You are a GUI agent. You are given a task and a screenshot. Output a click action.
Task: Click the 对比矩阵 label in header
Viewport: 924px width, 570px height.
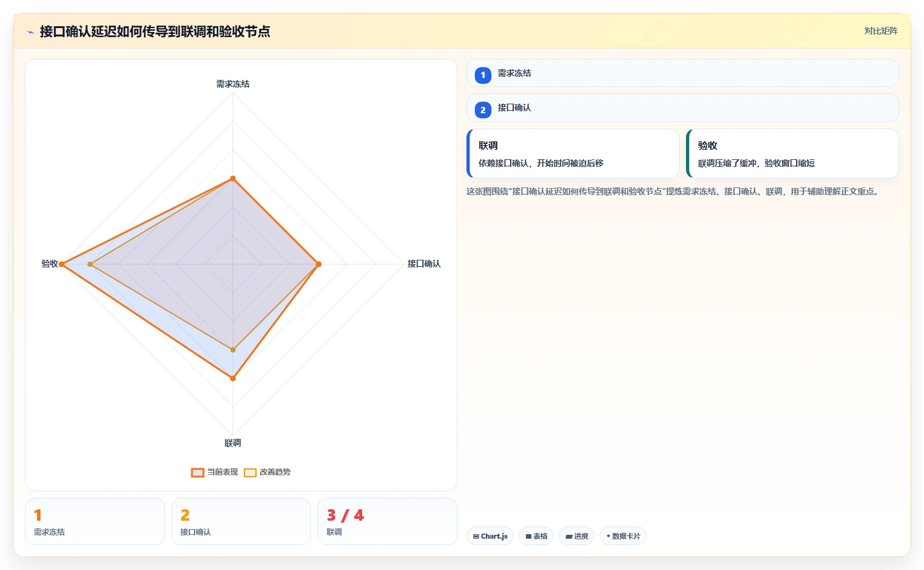880,31
